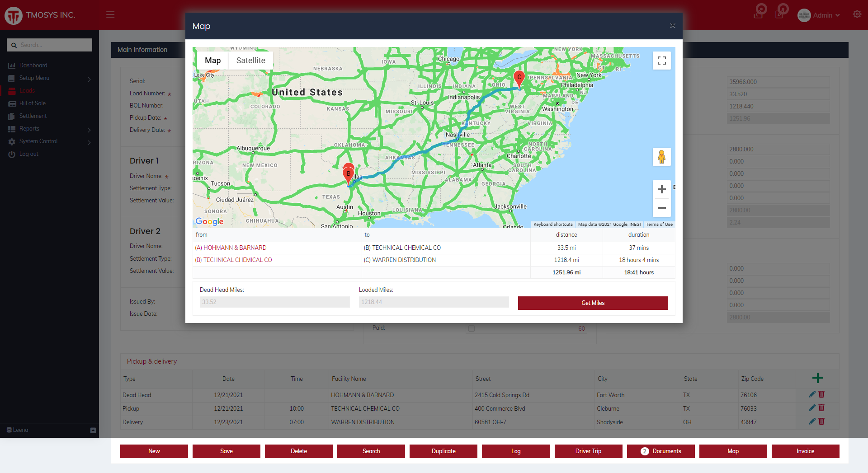Edit the Delivery row
The height and width of the screenshot is (473, 868).
812,421
